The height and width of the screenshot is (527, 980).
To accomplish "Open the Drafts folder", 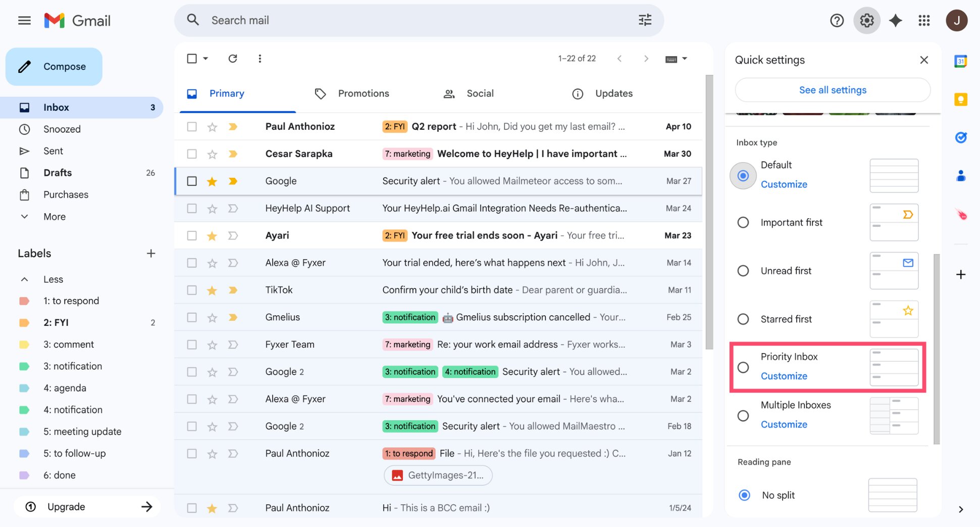I will tap(58, 173).
